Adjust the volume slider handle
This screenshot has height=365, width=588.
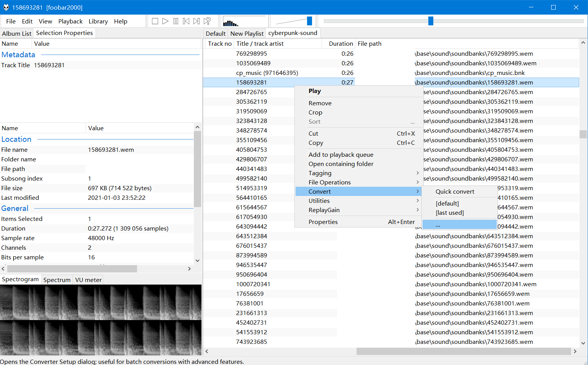(309, 21)
